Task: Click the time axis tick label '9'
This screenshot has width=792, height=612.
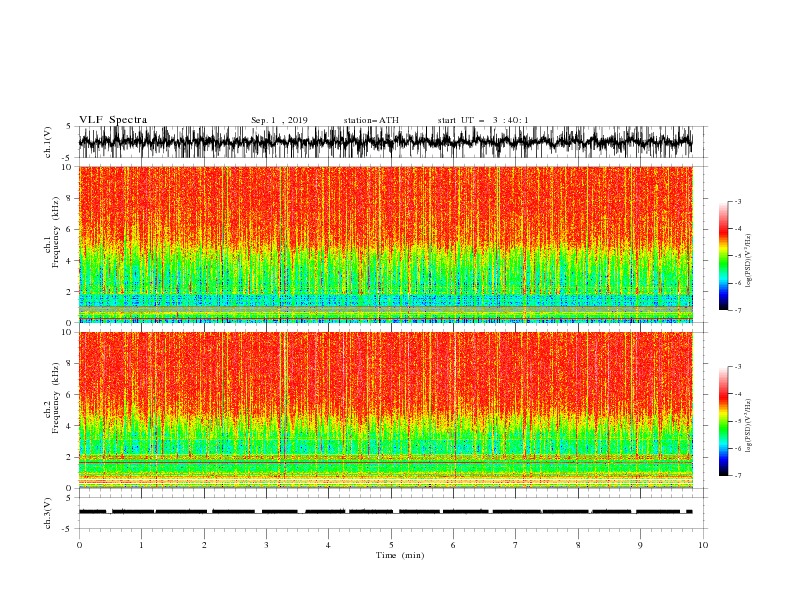Action: [x=640, y=545]
